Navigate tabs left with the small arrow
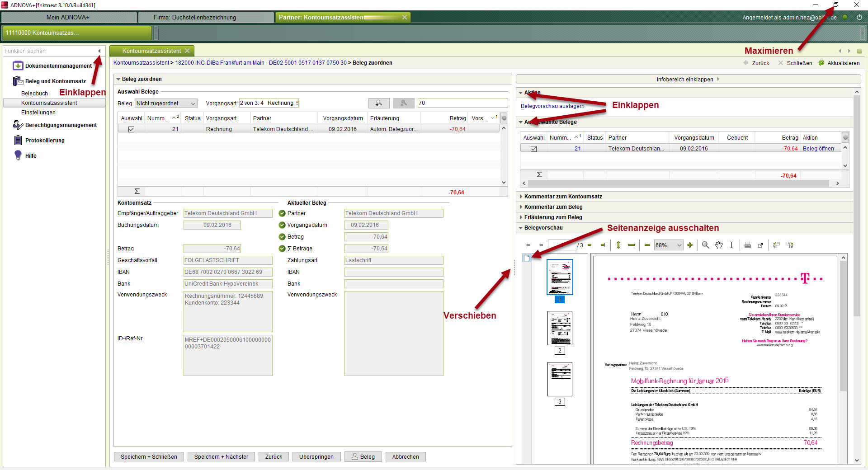Image resolution: width=868 pixels, height=470 pixels. point(840,51)
